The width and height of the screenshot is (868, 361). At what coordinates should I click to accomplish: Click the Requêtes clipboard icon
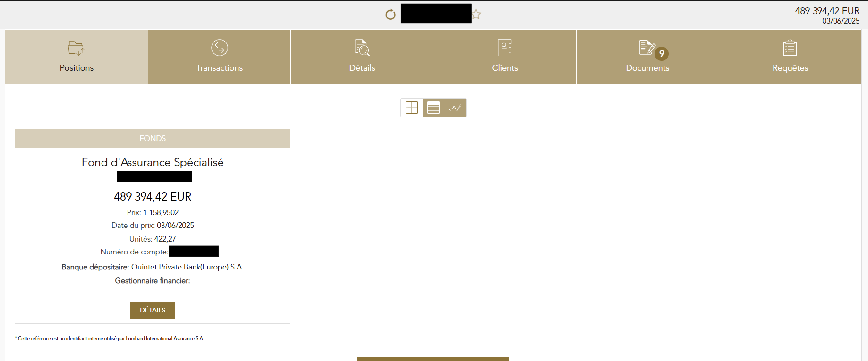click(x=790, y=48)
